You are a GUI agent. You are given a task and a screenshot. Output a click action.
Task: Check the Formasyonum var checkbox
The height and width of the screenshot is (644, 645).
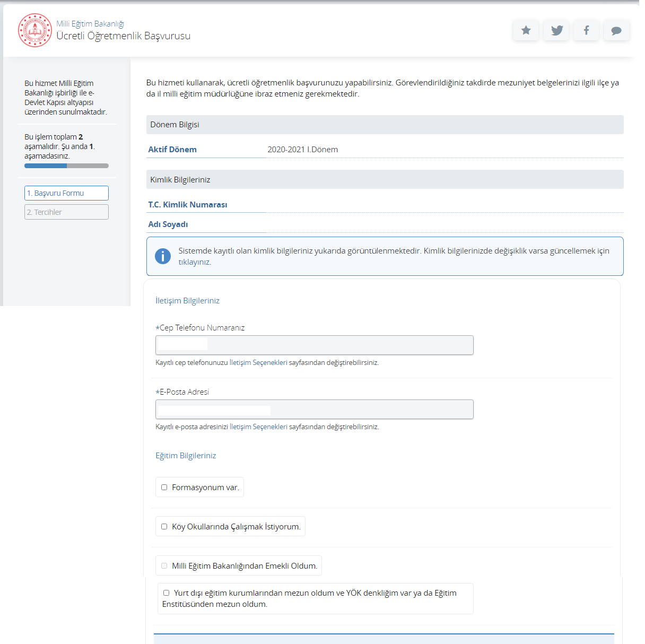tap(164, 488)
